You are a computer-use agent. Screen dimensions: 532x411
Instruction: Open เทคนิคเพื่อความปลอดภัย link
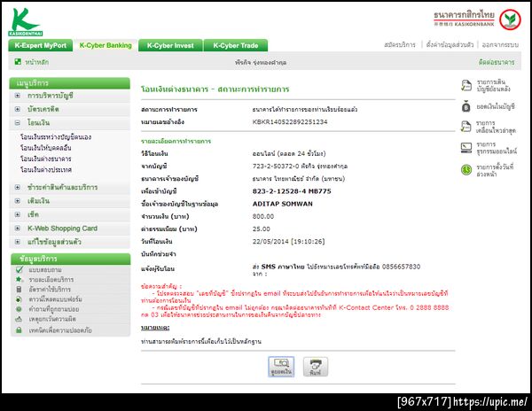60,330
